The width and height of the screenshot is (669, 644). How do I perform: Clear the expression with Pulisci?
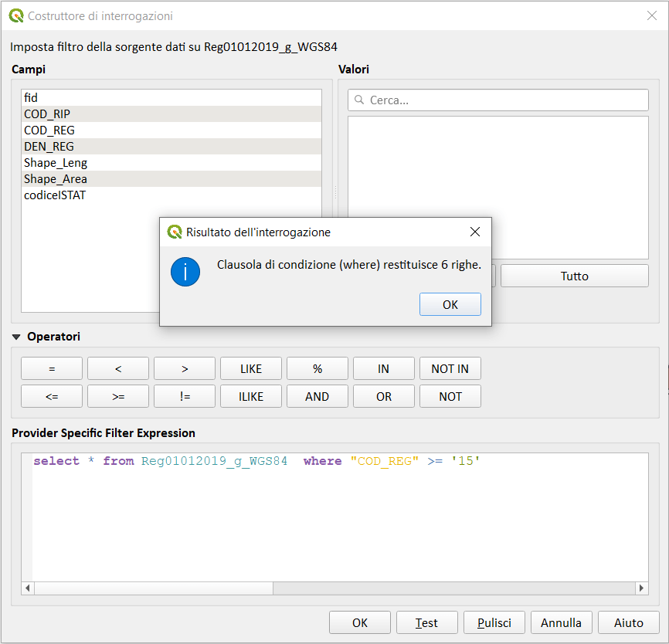(x=494, y=622)
